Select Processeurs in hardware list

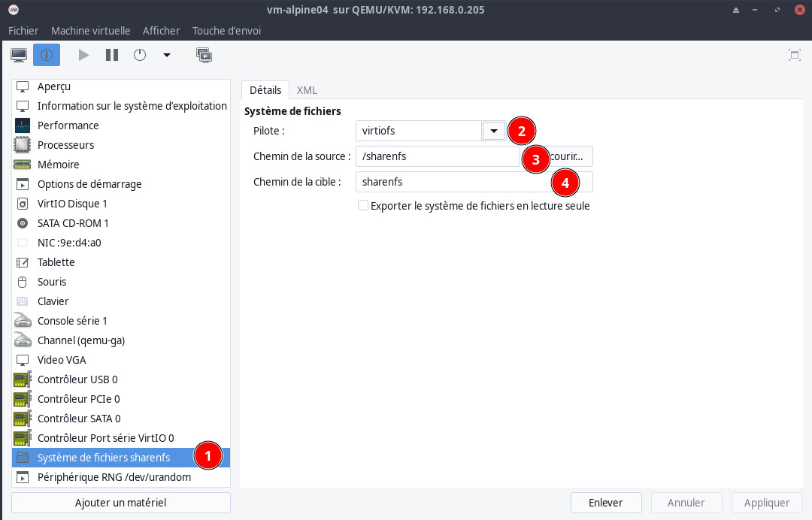coord(65,145)
